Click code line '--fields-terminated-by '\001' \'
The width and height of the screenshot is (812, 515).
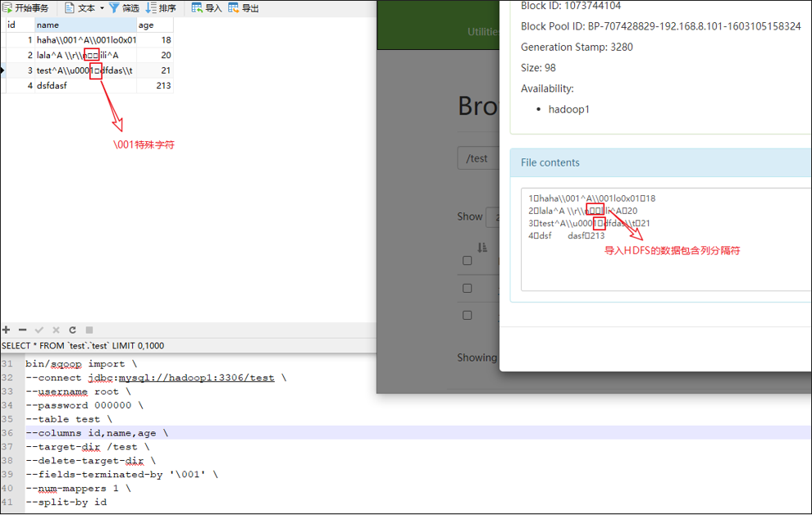click(121, 475)
